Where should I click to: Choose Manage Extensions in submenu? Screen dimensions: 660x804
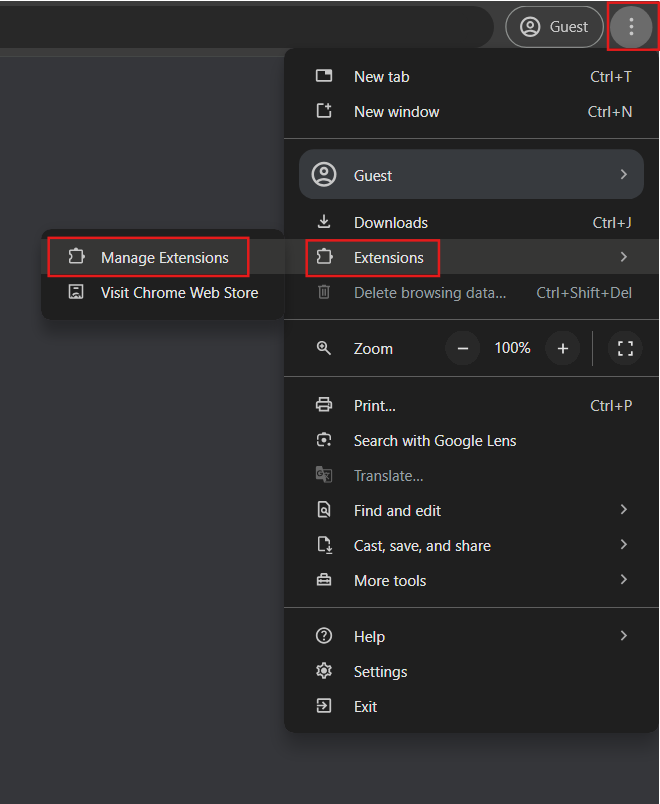pyautogui.click(x=164, y=258)
